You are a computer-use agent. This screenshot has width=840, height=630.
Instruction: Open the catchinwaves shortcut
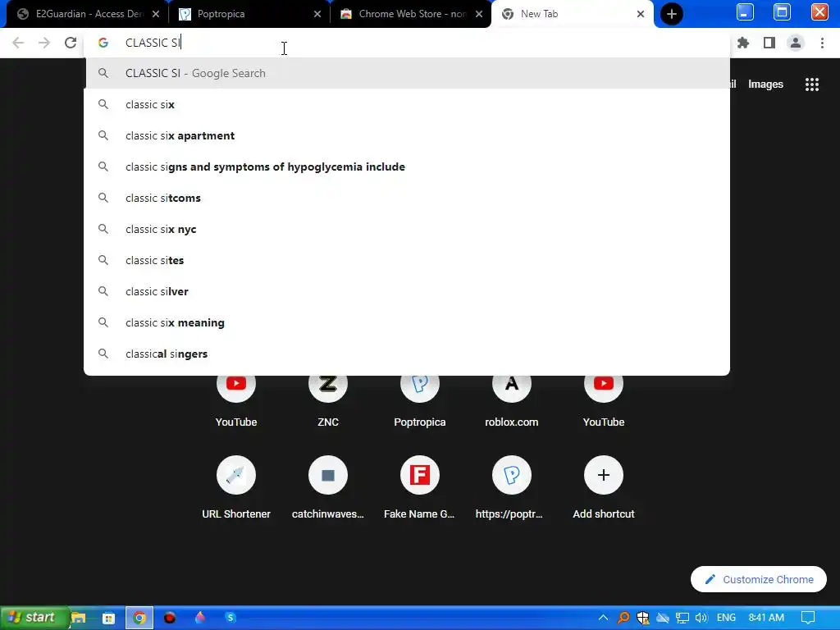click(328, 487)
